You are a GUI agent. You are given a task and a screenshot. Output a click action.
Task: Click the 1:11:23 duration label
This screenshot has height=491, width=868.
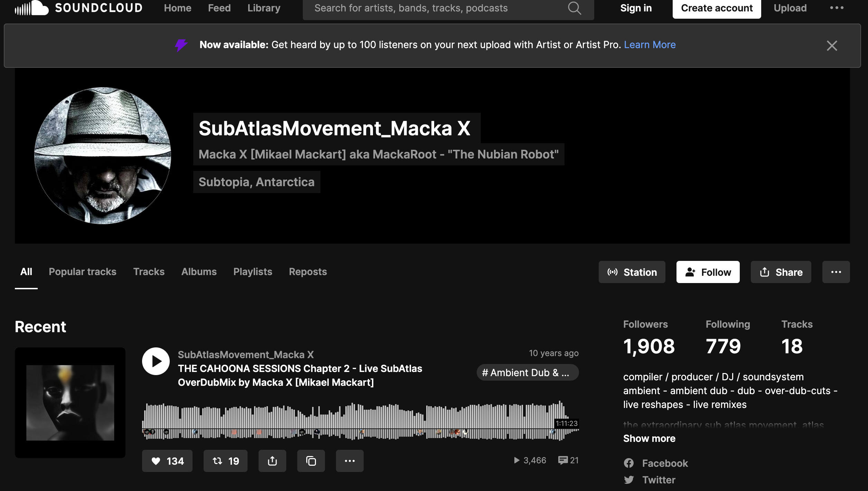(566, 424)
